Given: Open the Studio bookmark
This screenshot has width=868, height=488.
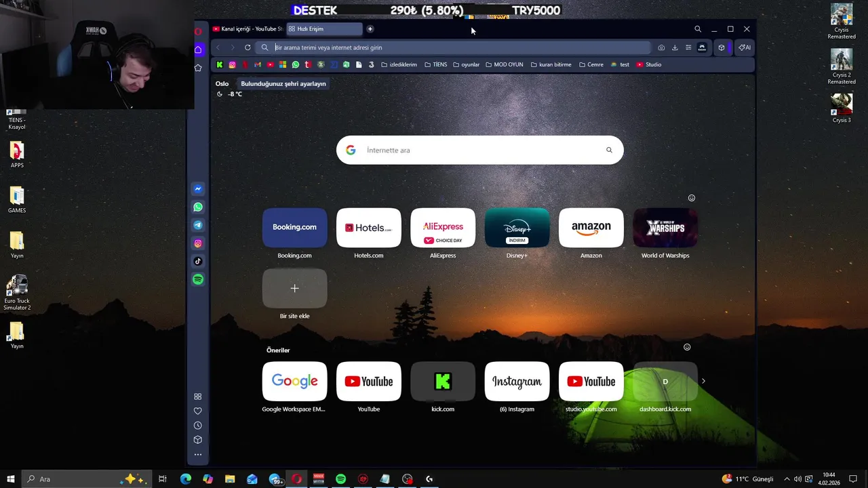Looking at the screenshot, I should point(649,64).
